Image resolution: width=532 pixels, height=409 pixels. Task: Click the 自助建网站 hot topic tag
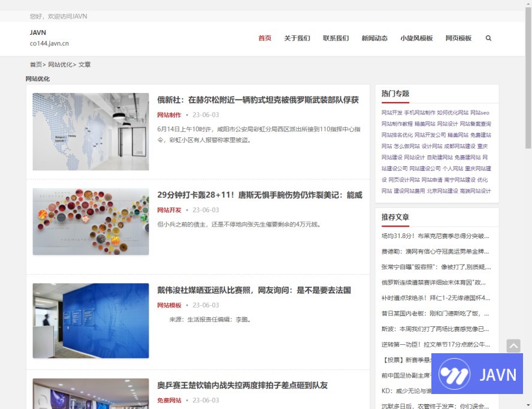click(x=440, y=157)
